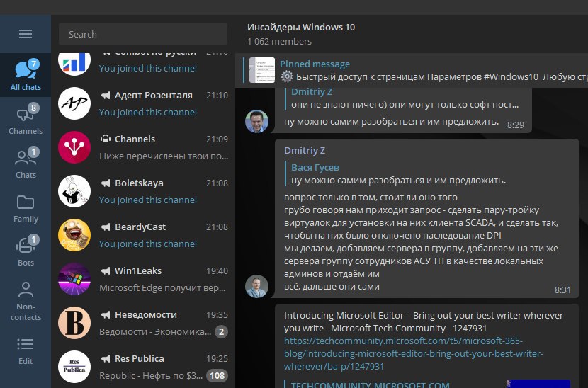Click the Win1Leaks avatar icon
588x388 pixels.
74,279
